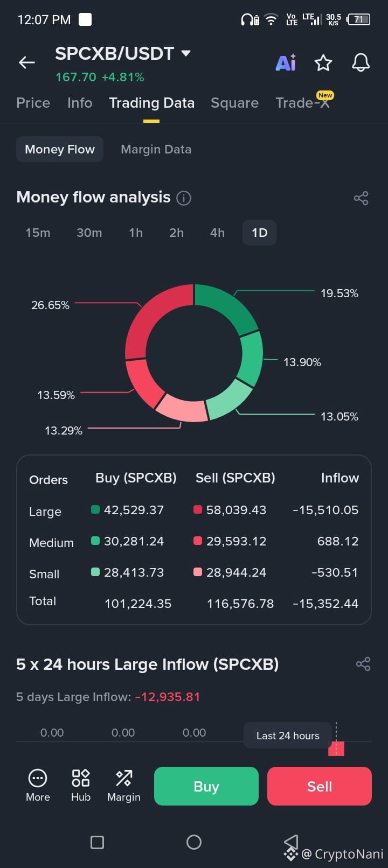Tap the back arrow icon
The image size is (388, 868).
tap(27, 62)
